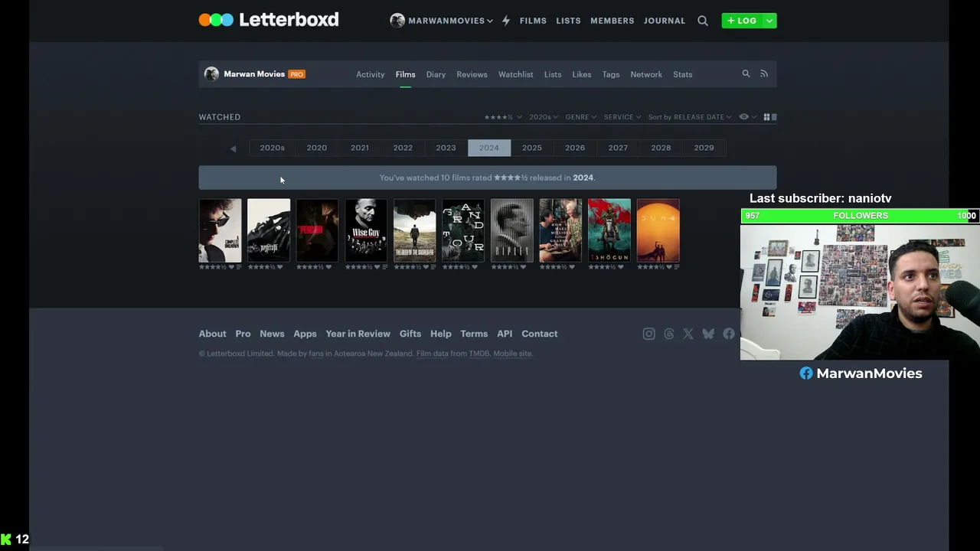This screenshot has height=551, width=980.
Task: Open the search magnifier in top navigation
Action: coord(703,21)
